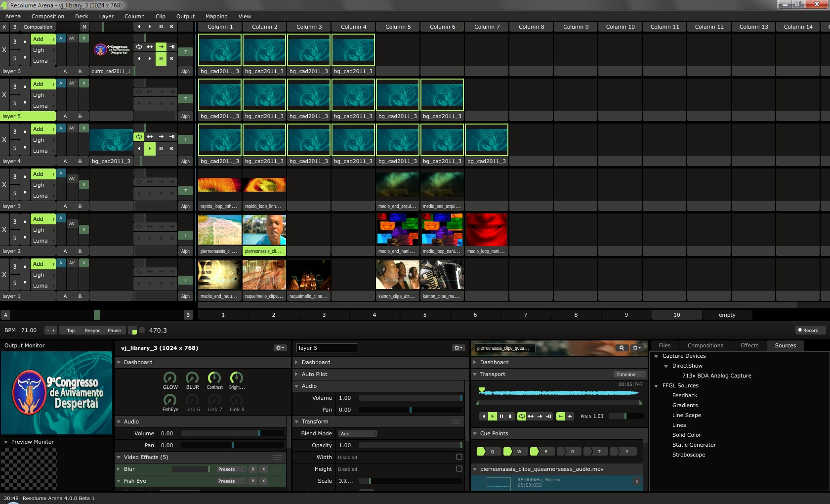The height and width of the screenshot is (504, 830).
Task: Switch to the Files tab
Action: (664, 346)
